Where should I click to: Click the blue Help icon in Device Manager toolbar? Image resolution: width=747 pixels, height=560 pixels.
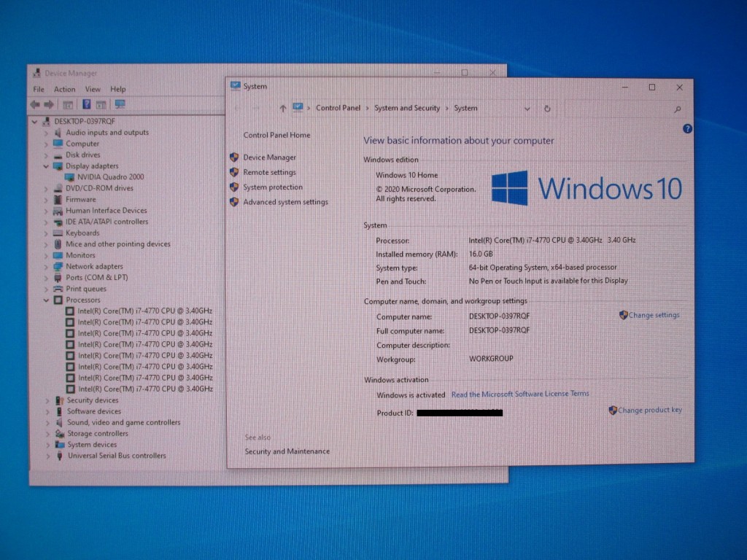[86, 104]
